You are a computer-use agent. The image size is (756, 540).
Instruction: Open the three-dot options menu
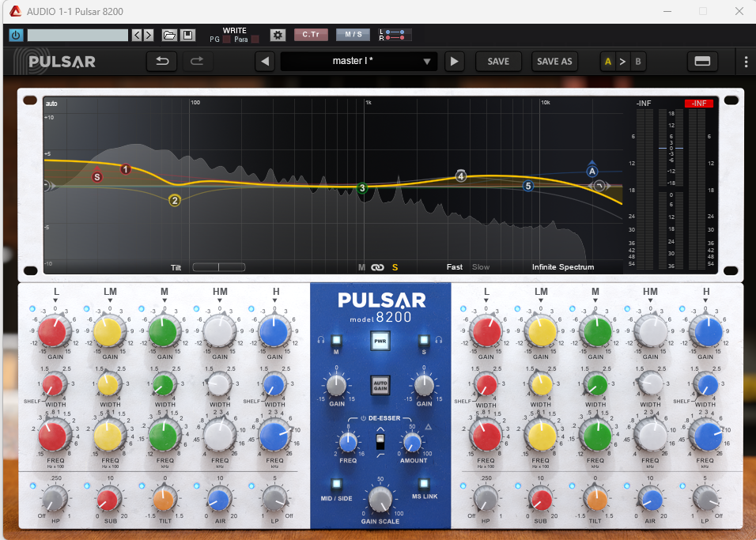[746, 61]
